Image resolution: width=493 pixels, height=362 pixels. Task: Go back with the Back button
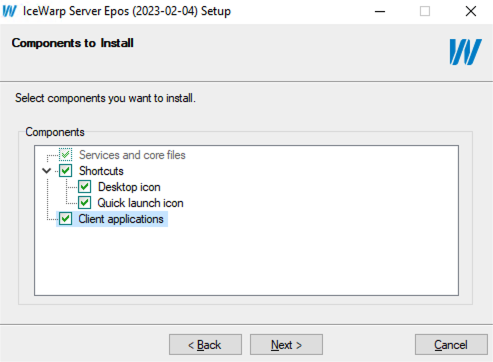[205, 345]
